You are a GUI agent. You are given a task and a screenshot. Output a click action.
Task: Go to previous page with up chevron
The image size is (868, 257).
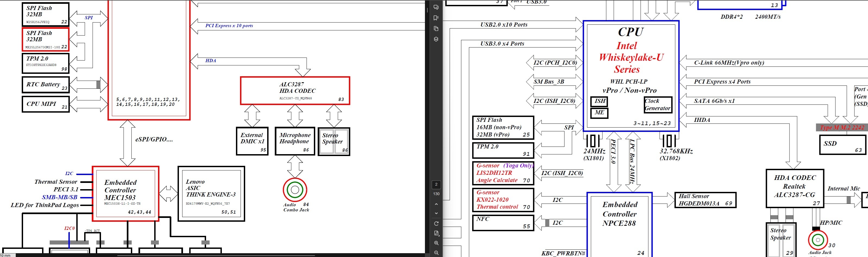(x=436, y=204)
